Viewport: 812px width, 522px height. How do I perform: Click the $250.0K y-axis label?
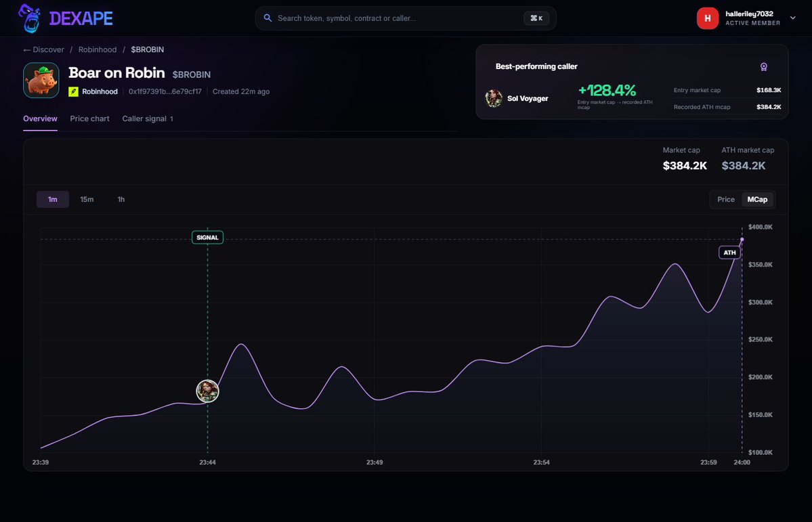pos(761,339)
